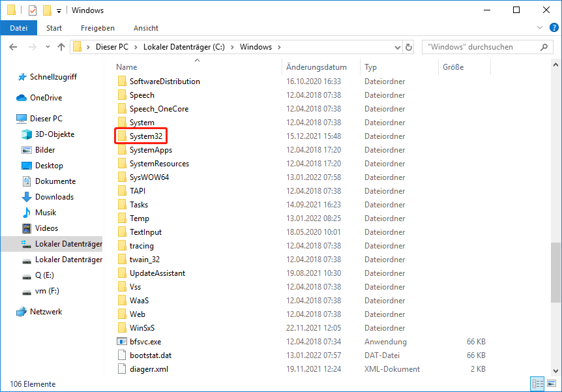The height and width of the screenshot is (392, 562).
Task: Expand the address bar history dropdown
Action: click(397, 47)
